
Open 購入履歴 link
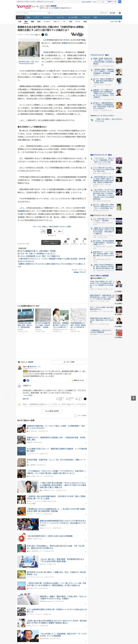(112, 13)
